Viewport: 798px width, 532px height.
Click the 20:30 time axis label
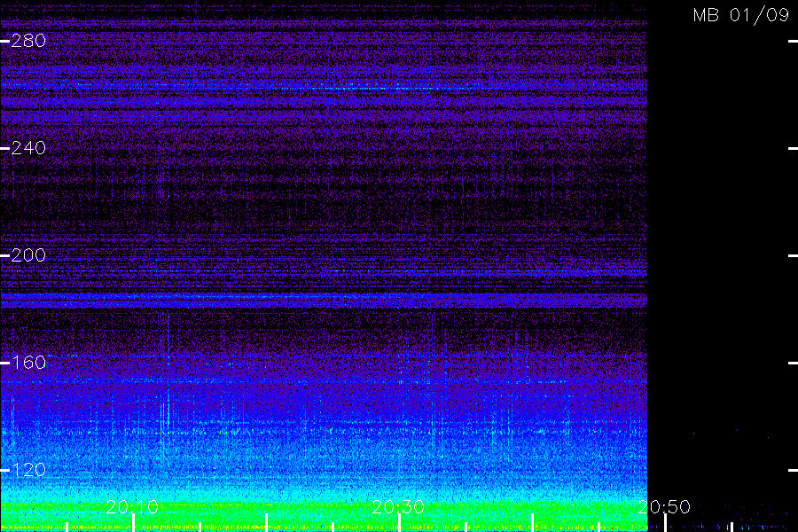398,507
